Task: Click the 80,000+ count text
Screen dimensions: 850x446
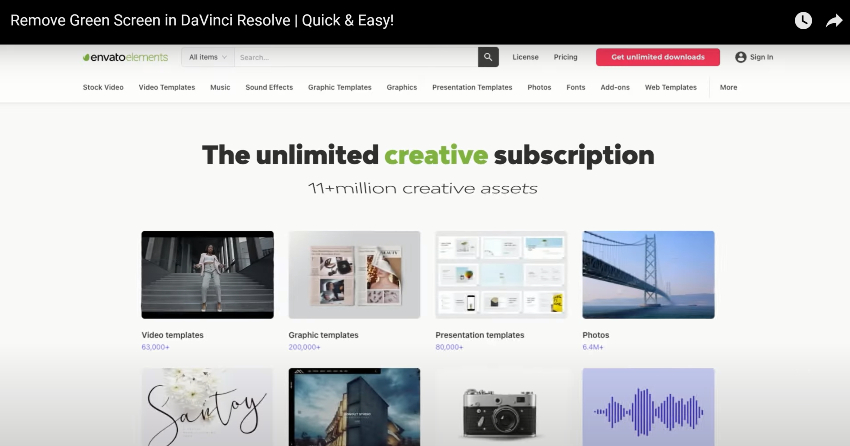Action: [x=449, y=347]
